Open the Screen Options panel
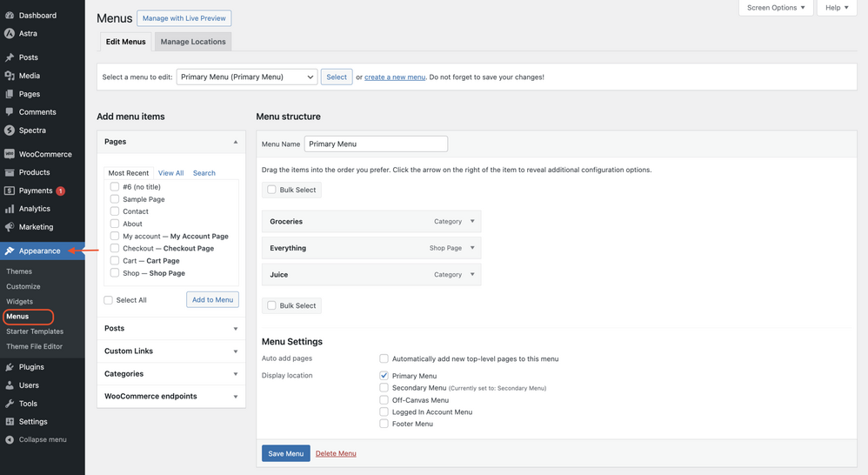The height and width of the screenshot is (475, 868). pos(776,8)
